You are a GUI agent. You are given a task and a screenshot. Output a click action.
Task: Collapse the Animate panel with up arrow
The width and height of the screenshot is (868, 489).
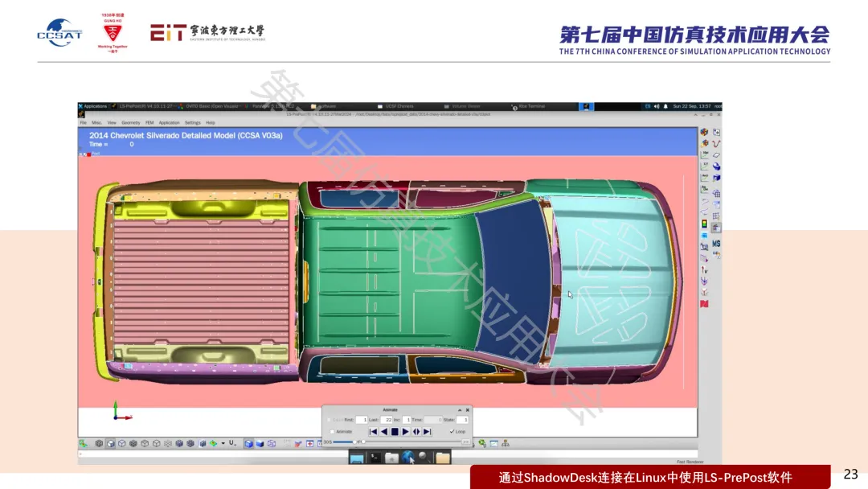(x=460, y=410)
